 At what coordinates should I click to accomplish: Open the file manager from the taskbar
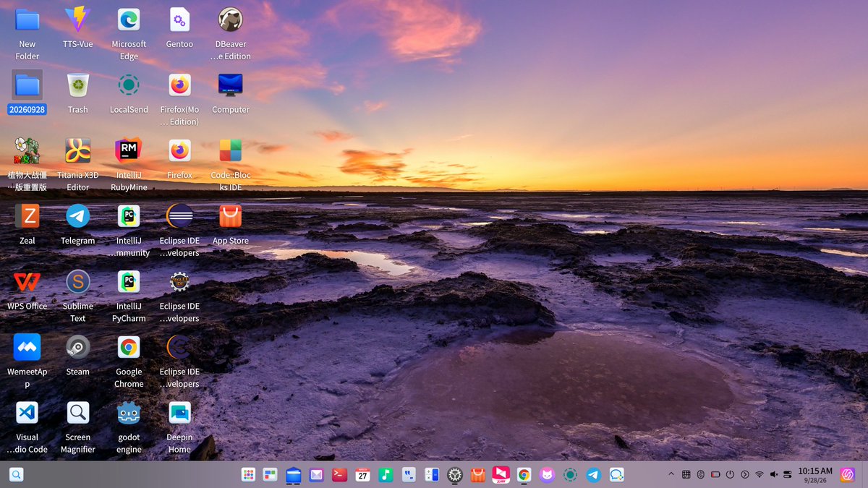click(293, 475)
